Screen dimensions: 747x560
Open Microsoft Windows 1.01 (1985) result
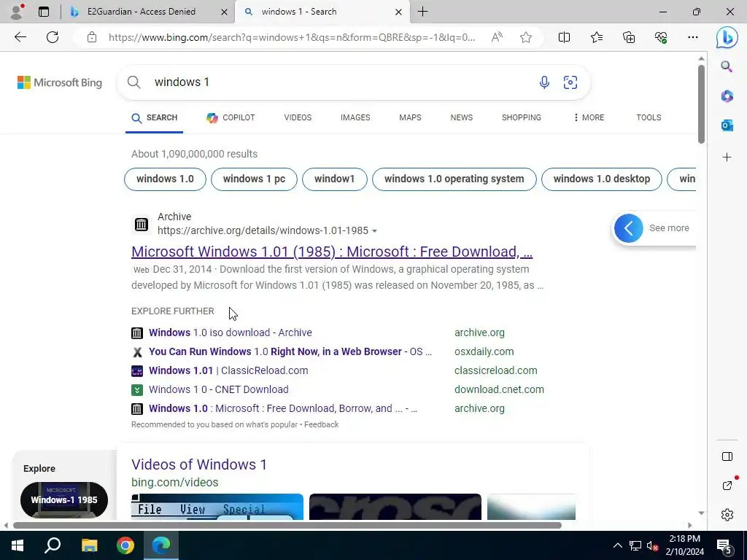[332, 252]
